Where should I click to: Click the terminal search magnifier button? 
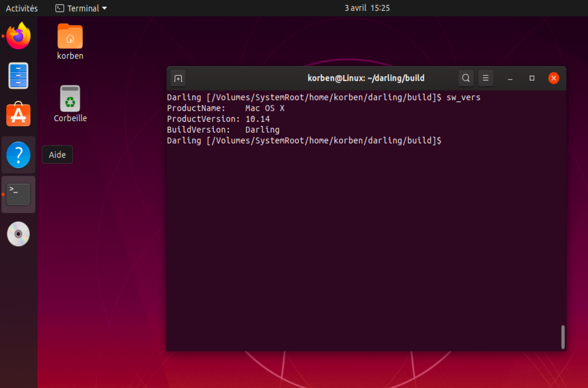point(466,78)
